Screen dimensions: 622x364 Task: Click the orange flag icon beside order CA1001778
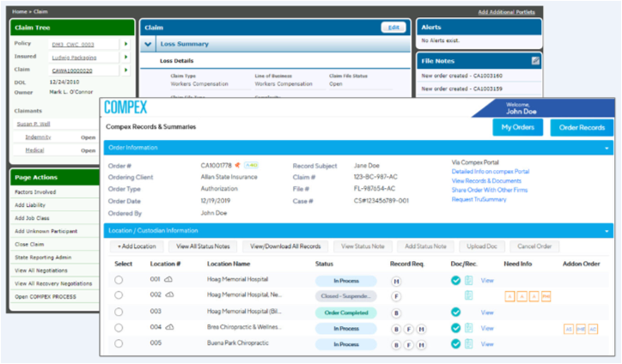pyautogui.click(x=237, y=166)
